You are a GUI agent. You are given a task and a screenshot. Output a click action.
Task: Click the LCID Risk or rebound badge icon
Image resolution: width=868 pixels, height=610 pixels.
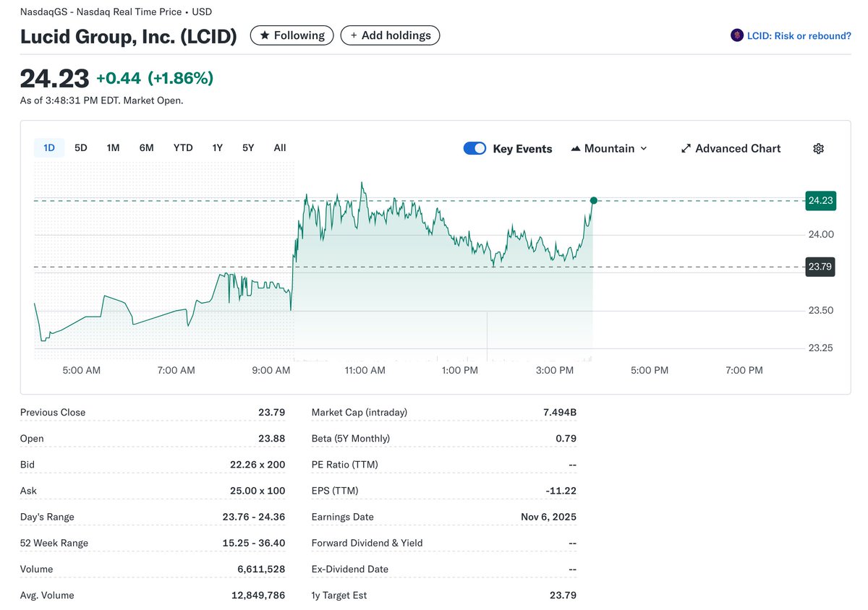click(737, 35)
